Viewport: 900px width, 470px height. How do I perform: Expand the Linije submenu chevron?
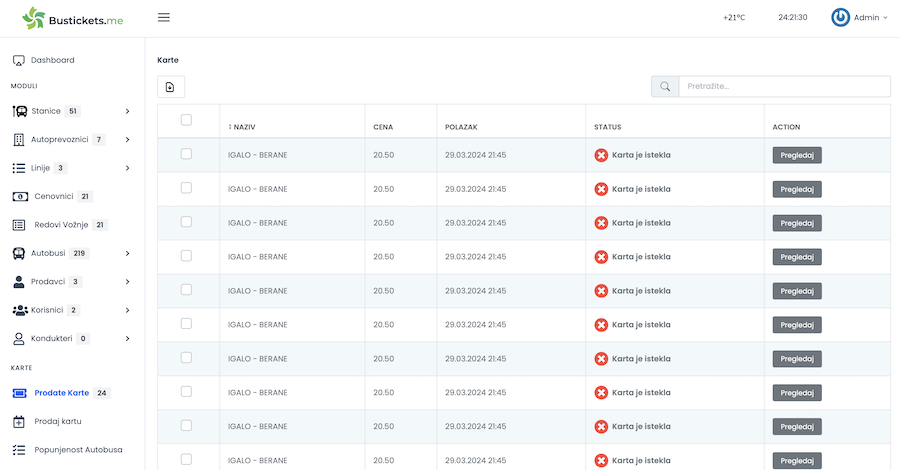(x=127, y=168)
